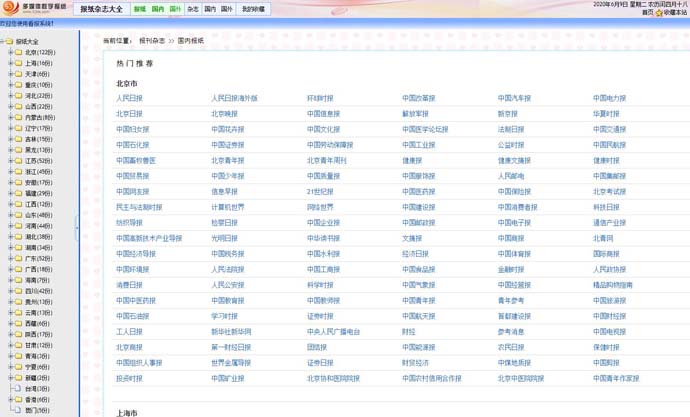Click the folder icon for 吉林
Image resolution: width=690 pixels, height=417 pixels.
click(18, 139)
